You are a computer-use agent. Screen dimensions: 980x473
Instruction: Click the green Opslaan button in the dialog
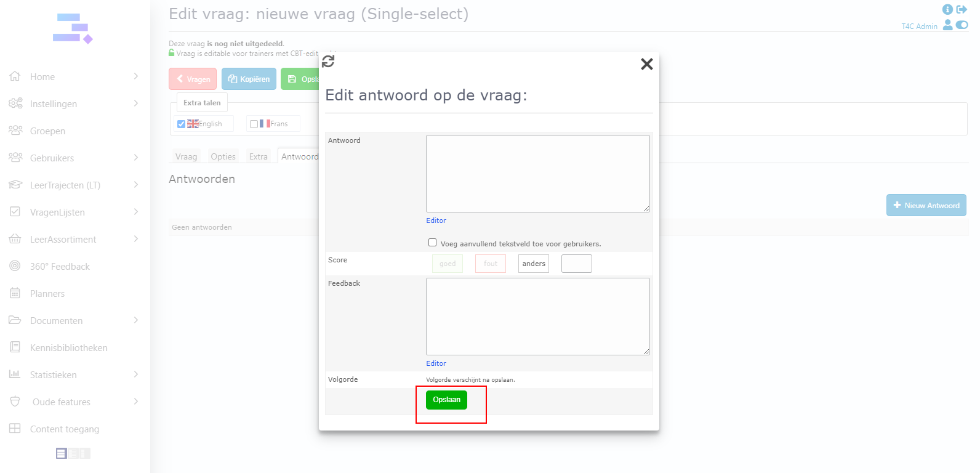(446, 400)
